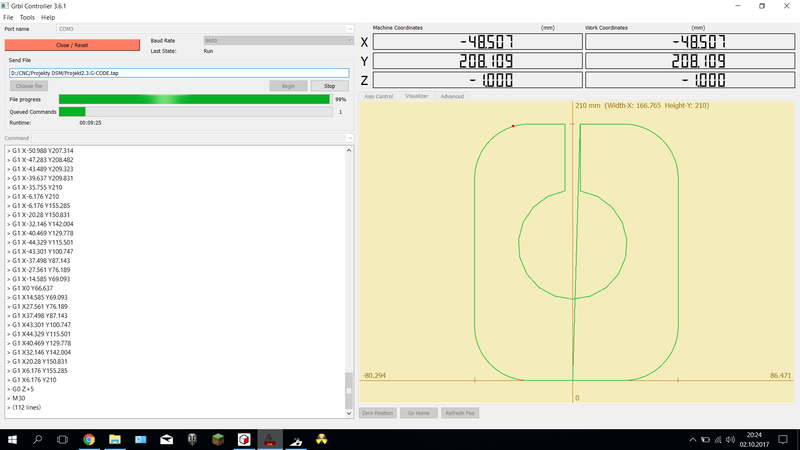
Task: Select log line 'G1 X-35.755 Y210'
Action: coord(35,187)
